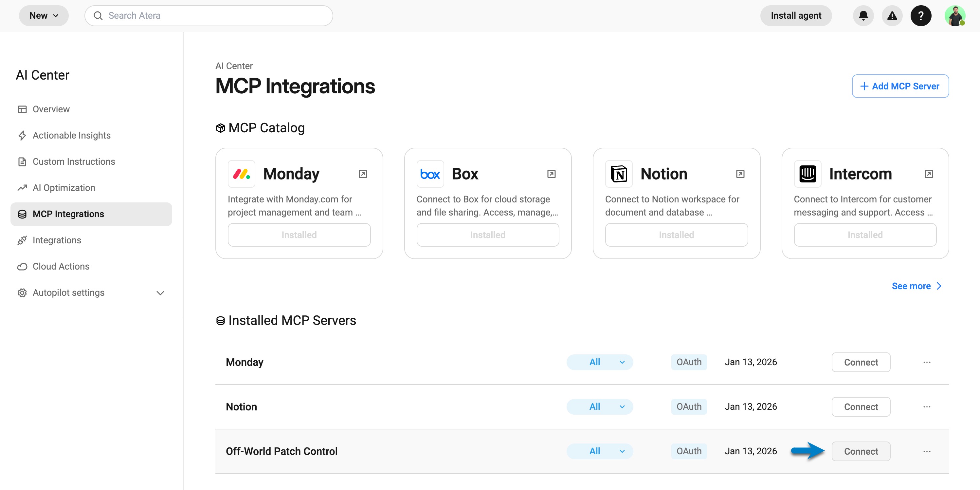Click the Install agent button
This screenshot has height=490, width=980.
(795, 16)
